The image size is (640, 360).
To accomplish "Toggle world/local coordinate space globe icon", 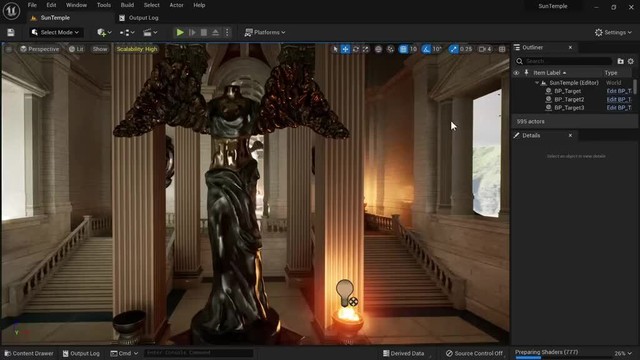I will coord(378,49).
